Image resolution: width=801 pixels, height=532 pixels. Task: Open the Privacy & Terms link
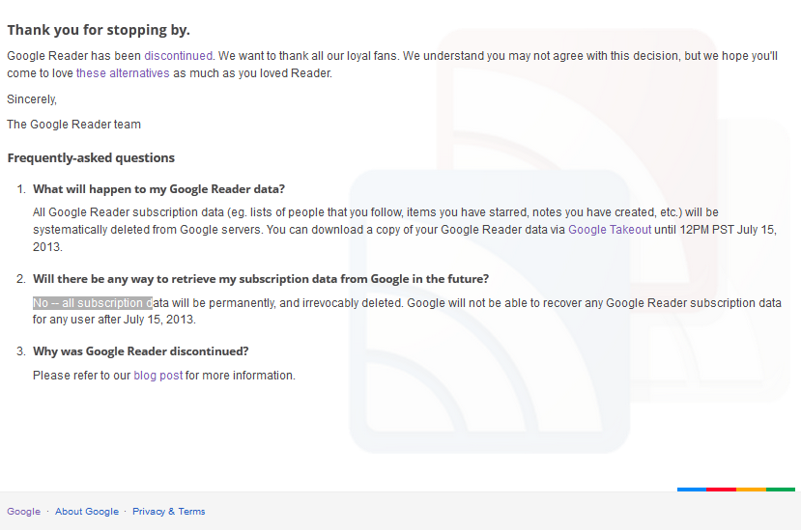[x=168, y=511]
